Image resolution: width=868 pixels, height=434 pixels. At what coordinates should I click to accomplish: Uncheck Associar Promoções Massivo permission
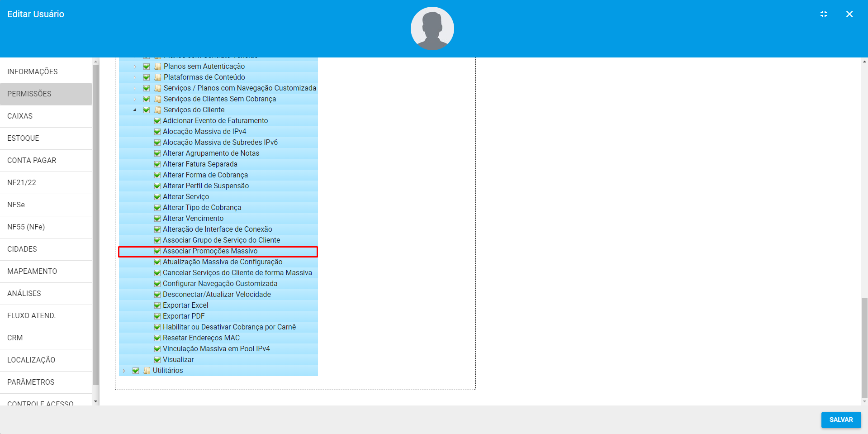[x=157, y=251]
